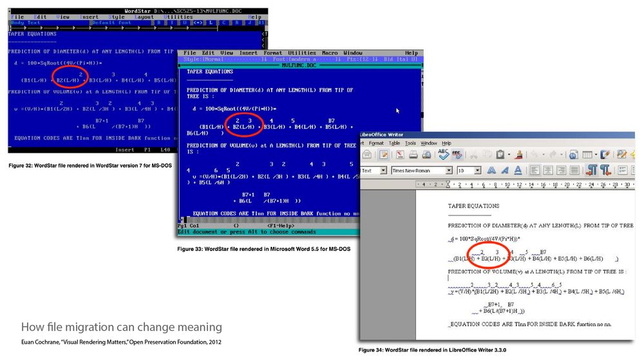This screenshot has width=644, height=363.
Task: Open Insert menu in MS Word 5.5
Action: click(249, 53)
